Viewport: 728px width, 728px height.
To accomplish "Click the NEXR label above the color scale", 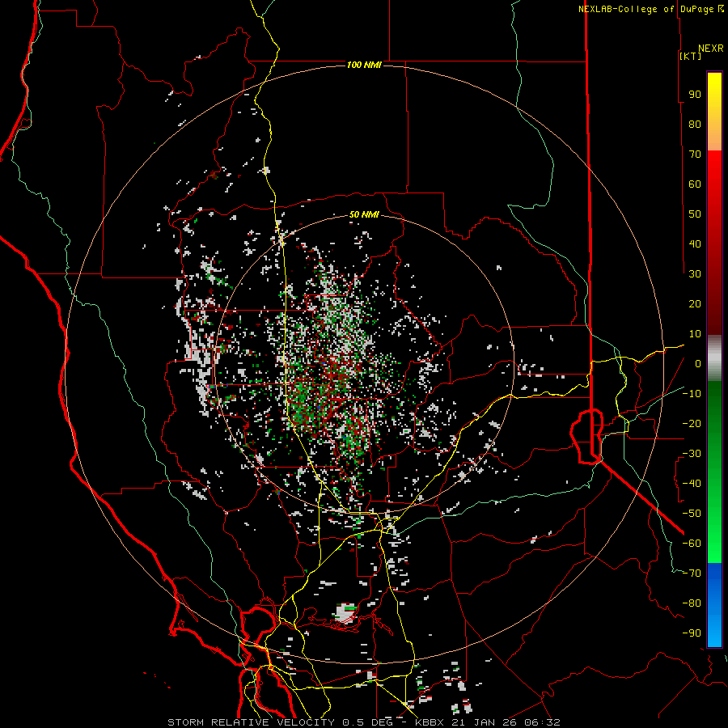I will tap(710, 49).
